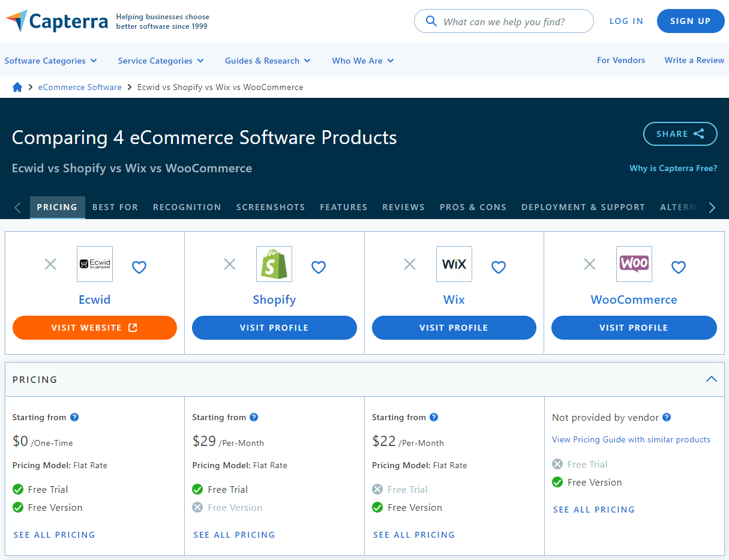This screenshot has width=729, height=560.
Task: Click WooCommerce See All Pricing link
Action: 594,510
